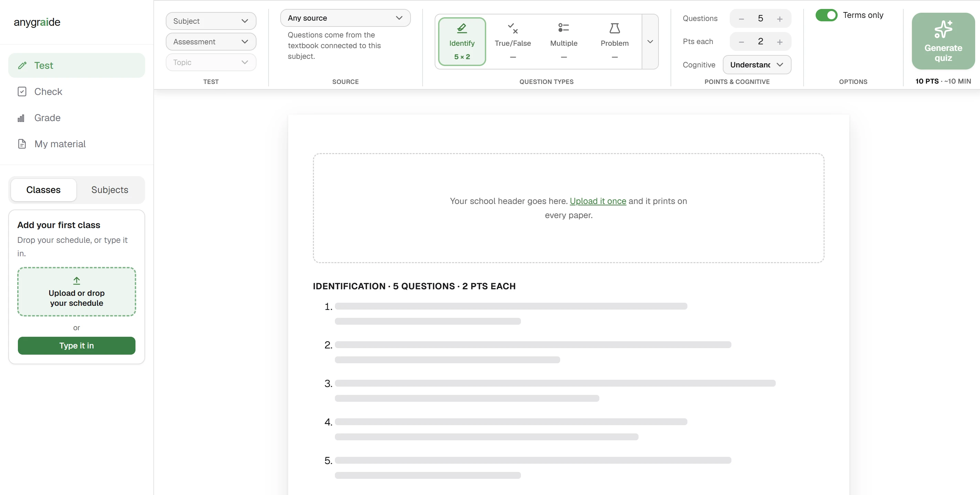Click the pencil icon beside Test
Screen dimensions: 980x495
pyautogui.click(x=22, y=65)
